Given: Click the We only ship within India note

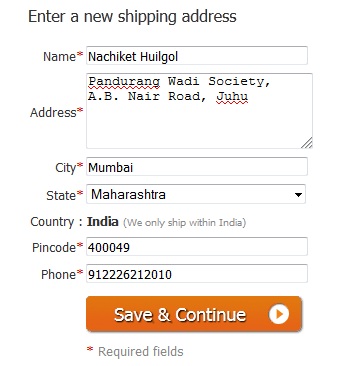Looking at the screenshot, I should tap(184, 222).
